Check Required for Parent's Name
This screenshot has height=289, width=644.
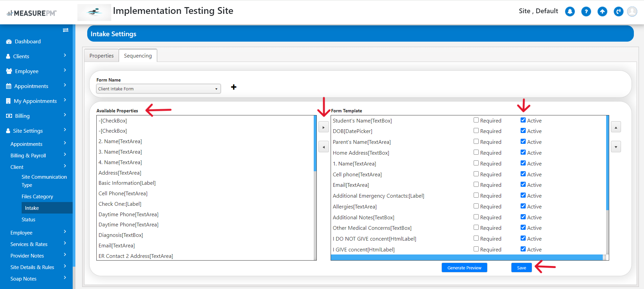[476, 141]
